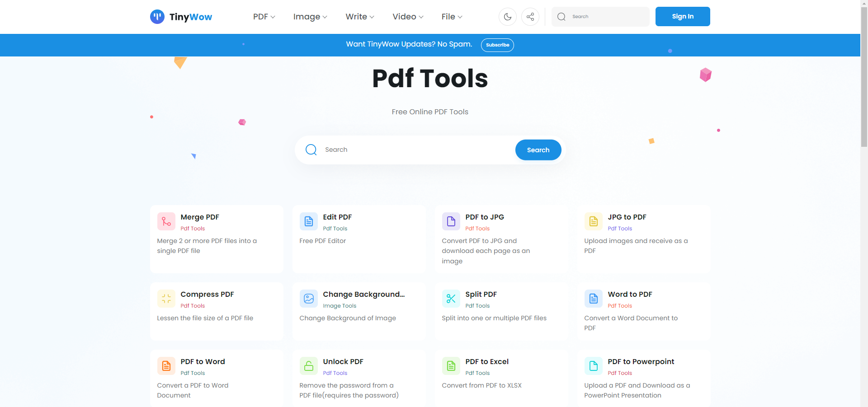Image resolution: width=868 pixels, height=407 pixels.
Task: Expand the Image dropdown menu
Action: 310,17
